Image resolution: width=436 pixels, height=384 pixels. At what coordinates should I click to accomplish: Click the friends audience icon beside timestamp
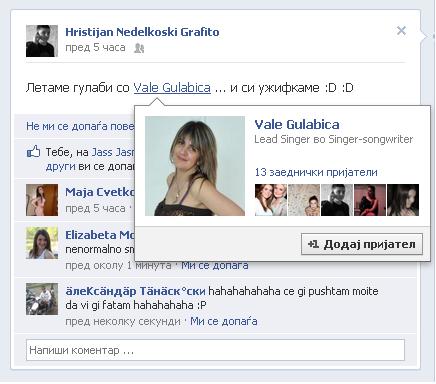tap(139, 48)
